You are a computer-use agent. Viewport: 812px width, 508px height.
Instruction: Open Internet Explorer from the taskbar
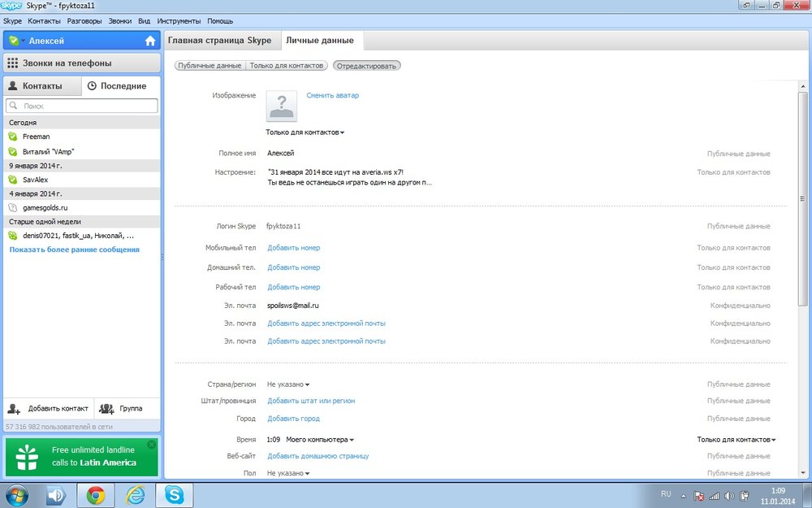[136, 494]
